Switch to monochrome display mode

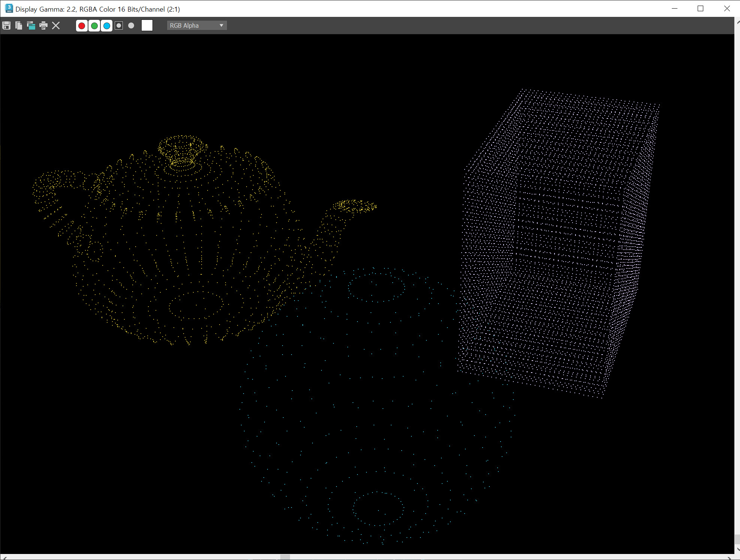point(131,25)
